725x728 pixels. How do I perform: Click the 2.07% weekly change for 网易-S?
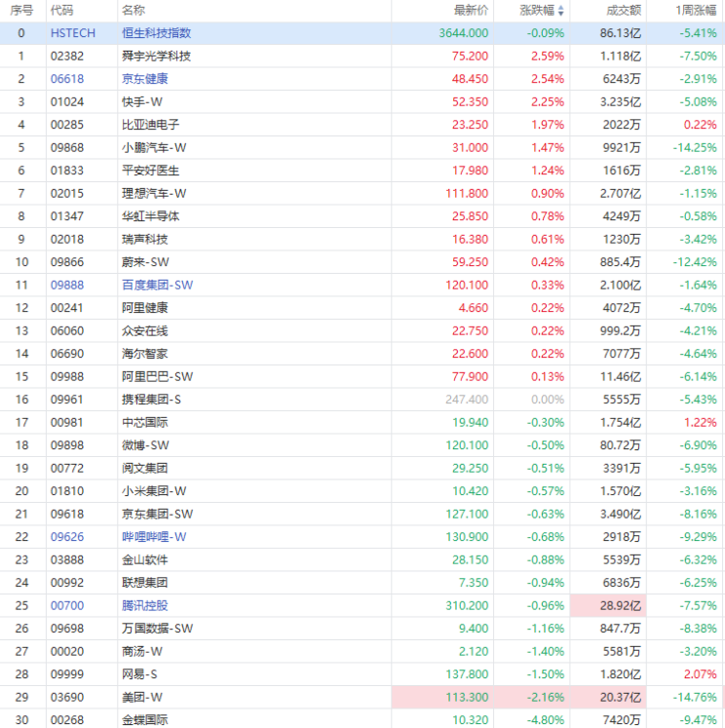click(701, 674)
